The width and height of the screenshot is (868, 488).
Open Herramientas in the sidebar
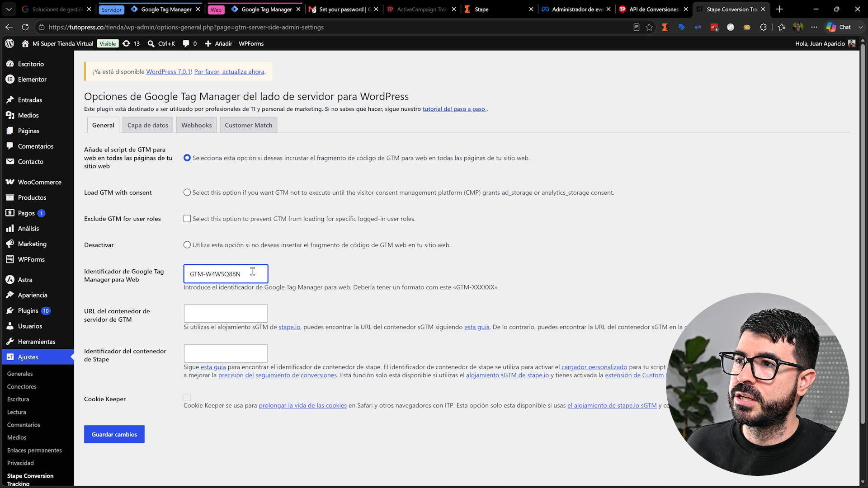37,342
